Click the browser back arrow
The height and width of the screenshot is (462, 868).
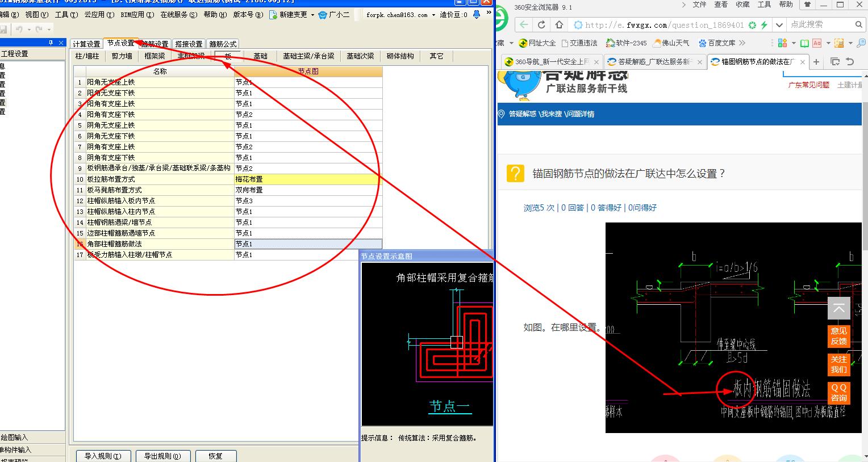(x=524, y=25)
